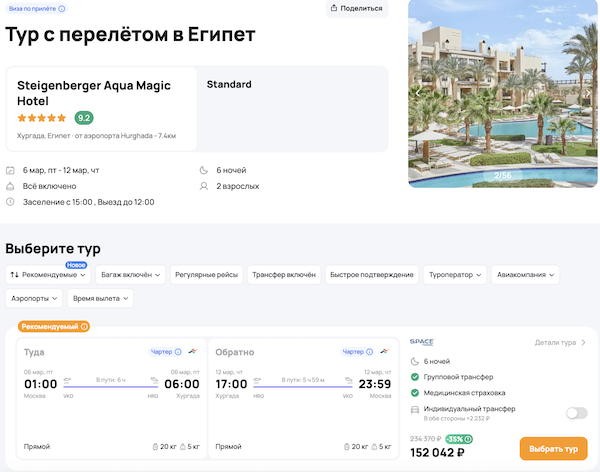Toggle the 'Багаж включён' filter
Screen dimensions: 600x472
click(131, 274)
